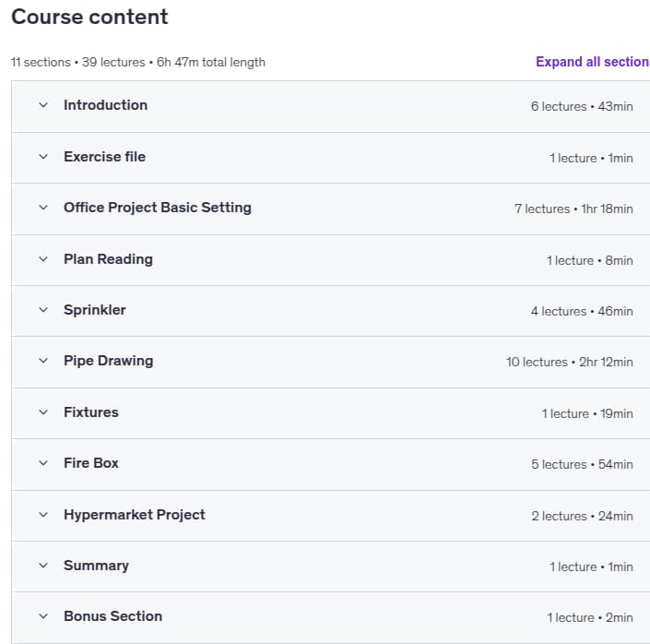Select the Sprinkler section heading

click(95, 310)
